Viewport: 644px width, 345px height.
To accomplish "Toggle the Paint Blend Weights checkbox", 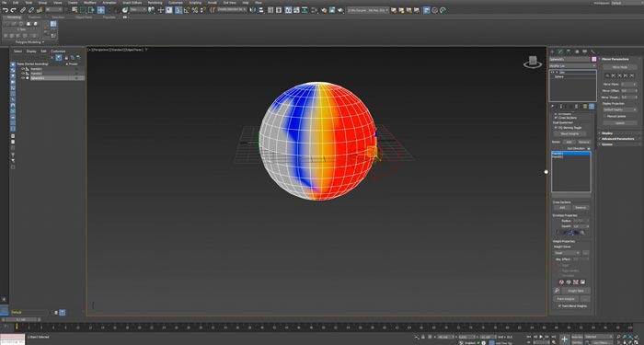I will pyautogui.click(x=559, y=306).
